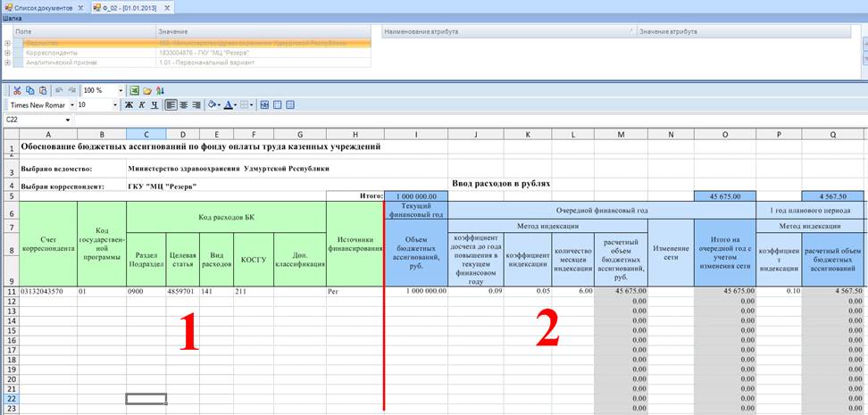Toggle underline (Ч) formatting
This screenshot has width=868, height=415.
pyautogui.click(x=154, y=105)
